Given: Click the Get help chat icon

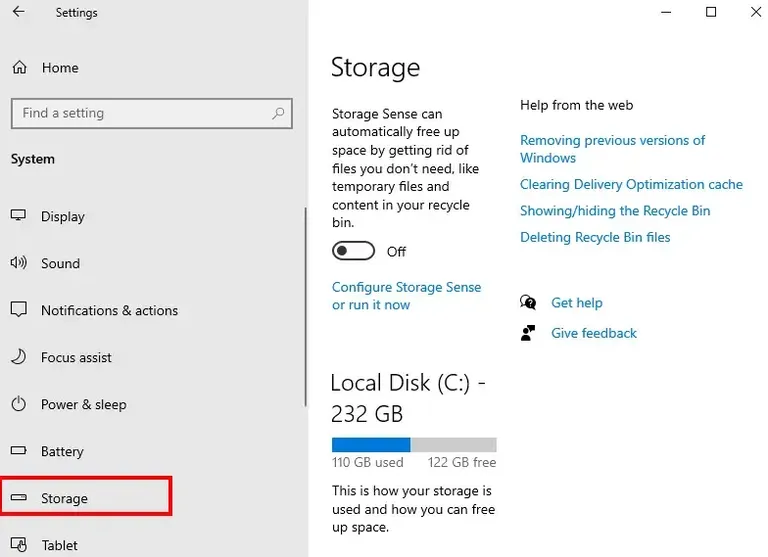Looking at the screenshot, I should [x=528, y=302].
